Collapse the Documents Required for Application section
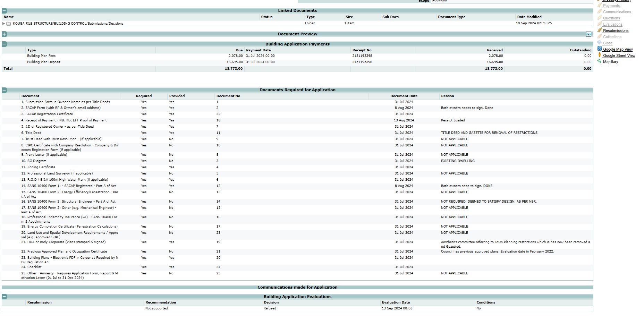 coord(5,90)
